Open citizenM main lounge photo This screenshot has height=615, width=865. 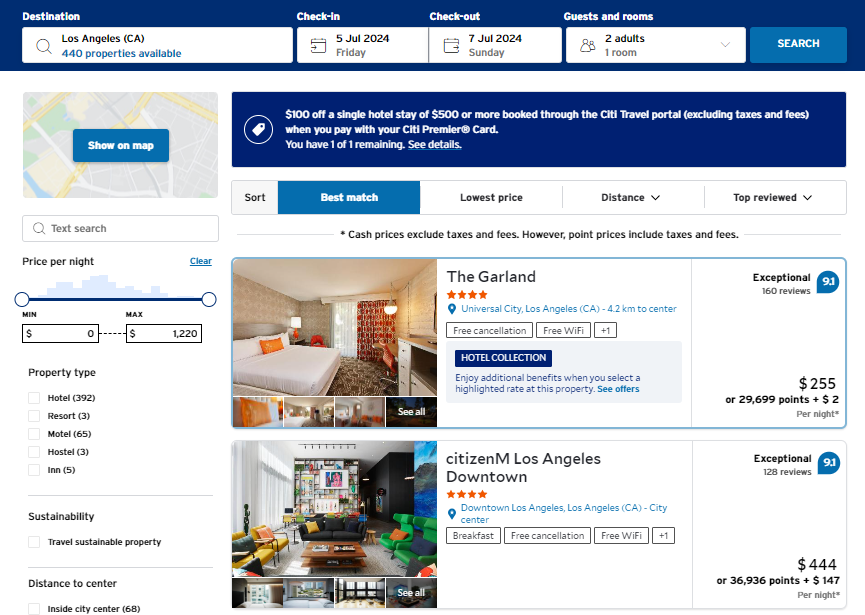pos(334,509)
